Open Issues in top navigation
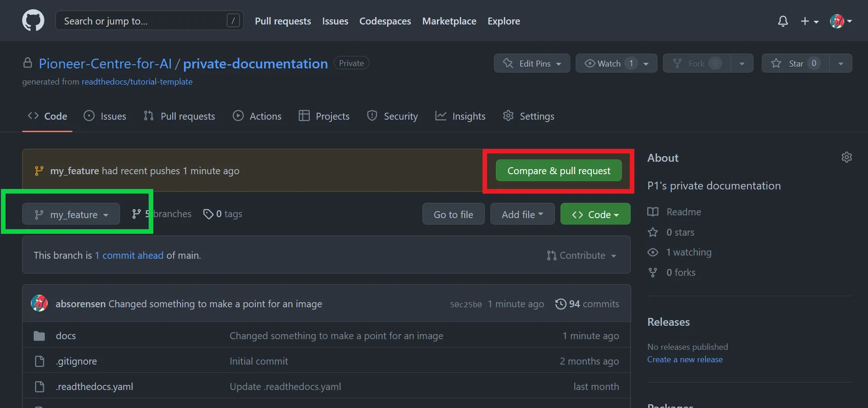868x408 pixels. point(335,21)
